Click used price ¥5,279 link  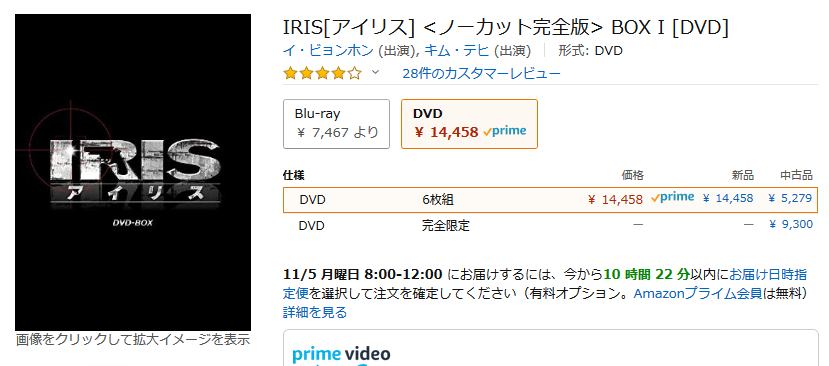[x=790, y=199]
